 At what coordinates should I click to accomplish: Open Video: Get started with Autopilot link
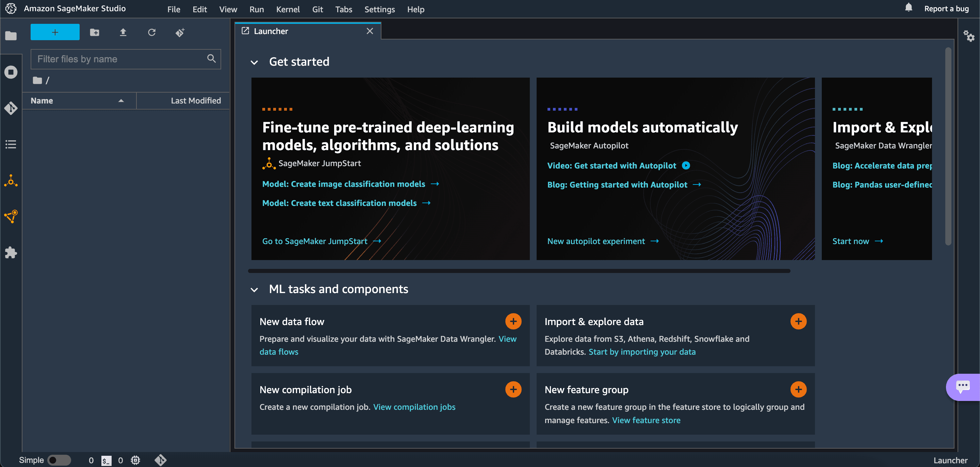(x=612, y=165)
